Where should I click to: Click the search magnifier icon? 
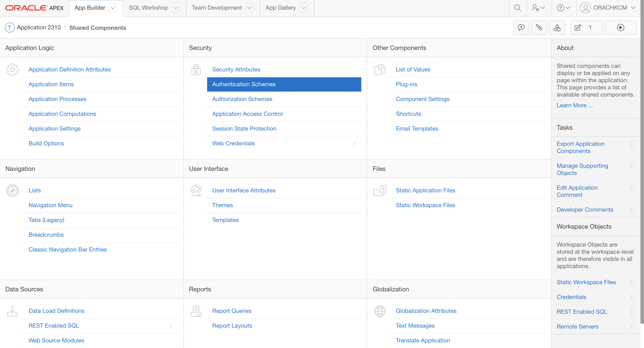click(x=517, y=8)
